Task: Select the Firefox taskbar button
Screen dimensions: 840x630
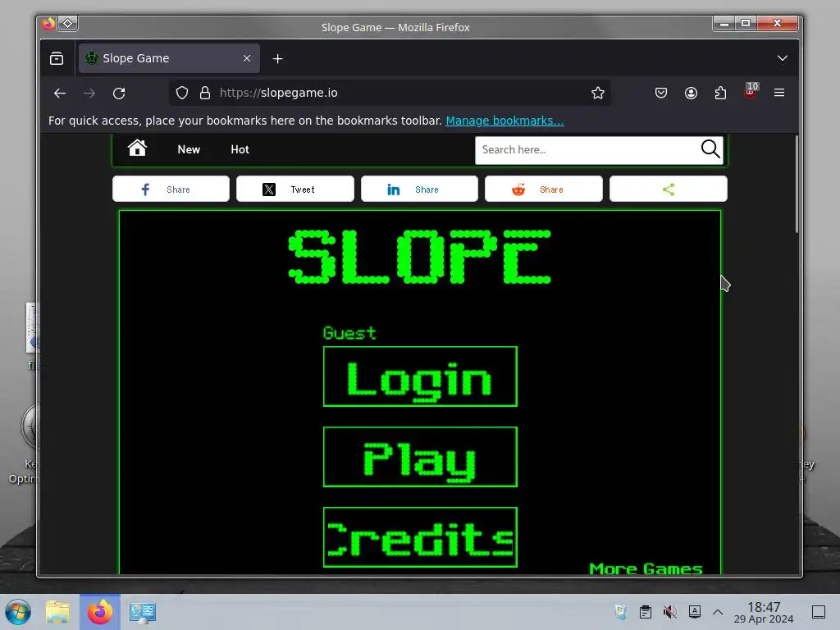Action: [x=100, y=612]
